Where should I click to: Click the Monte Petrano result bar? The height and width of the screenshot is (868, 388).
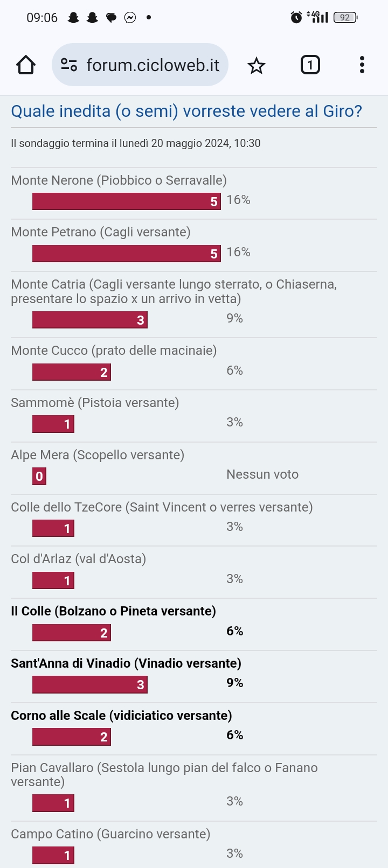click(127, 254)
